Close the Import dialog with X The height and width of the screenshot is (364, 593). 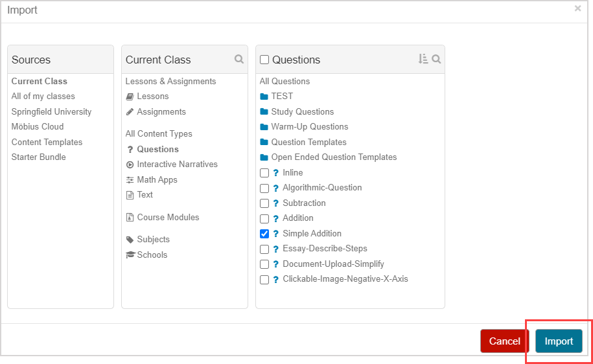coord(578,8)
